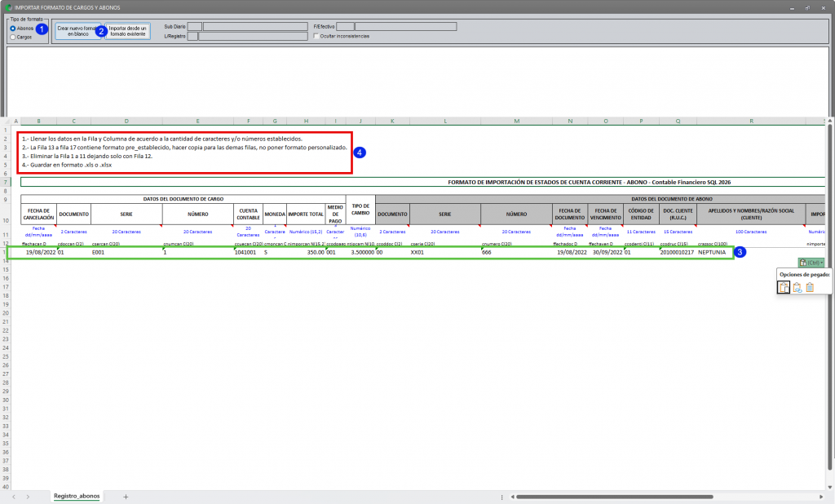This screenshot has width=835, height=504.
Task: Click the vertical scrollbar thumb
Action: pos(829,297)
